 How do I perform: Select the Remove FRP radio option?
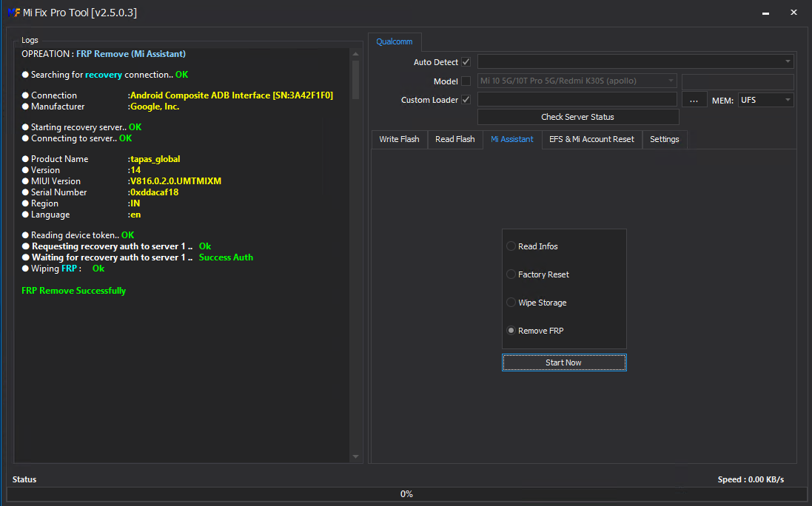pos(511,330)
